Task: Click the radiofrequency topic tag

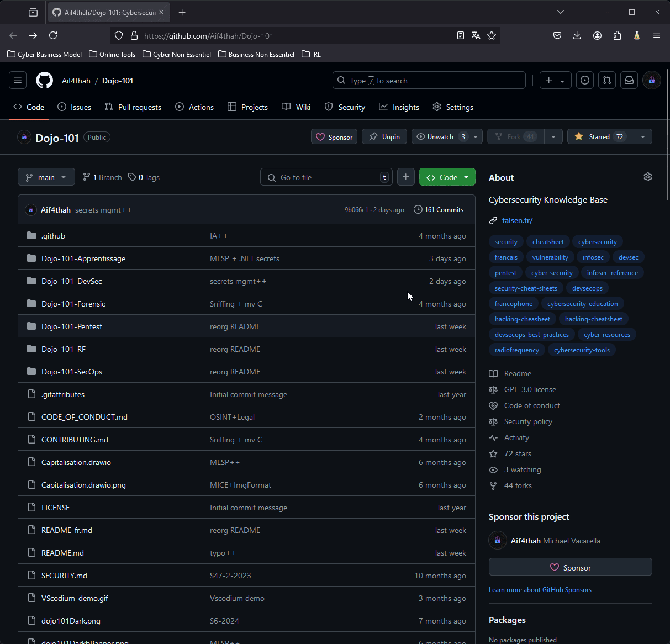Action: pos(517,350)
